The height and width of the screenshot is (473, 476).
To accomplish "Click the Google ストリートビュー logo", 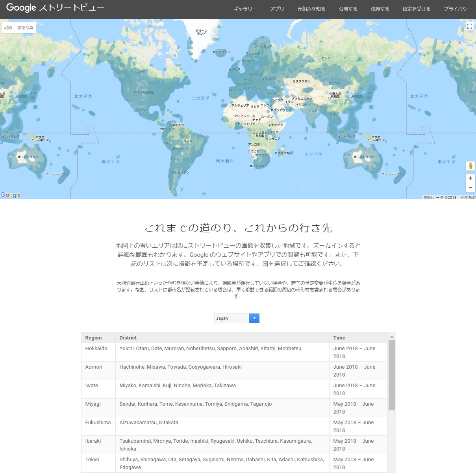I will click(x=55, y=8).
